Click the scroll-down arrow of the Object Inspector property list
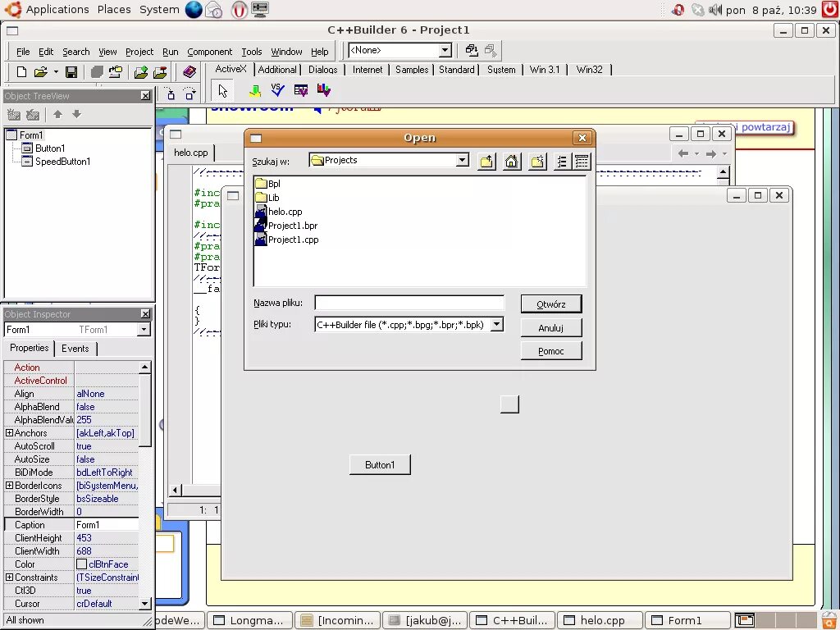 pos(144,603)
